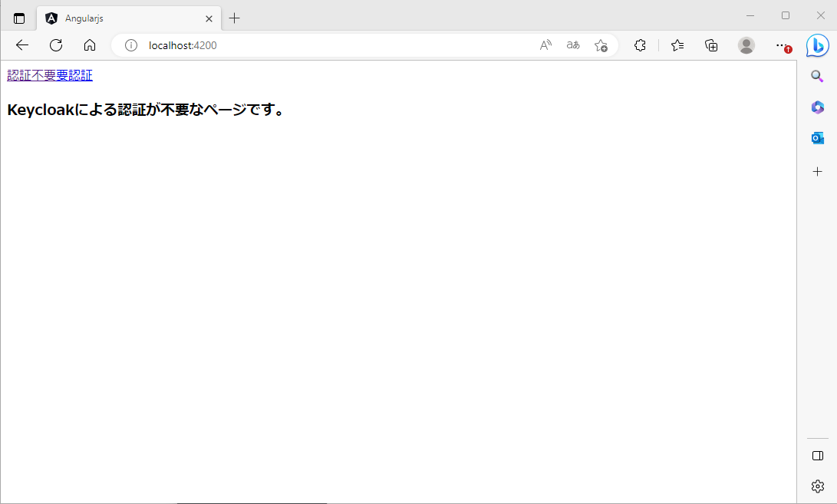
Task: Open Bing Chat in the sidebar
Action: coord(816,45)
